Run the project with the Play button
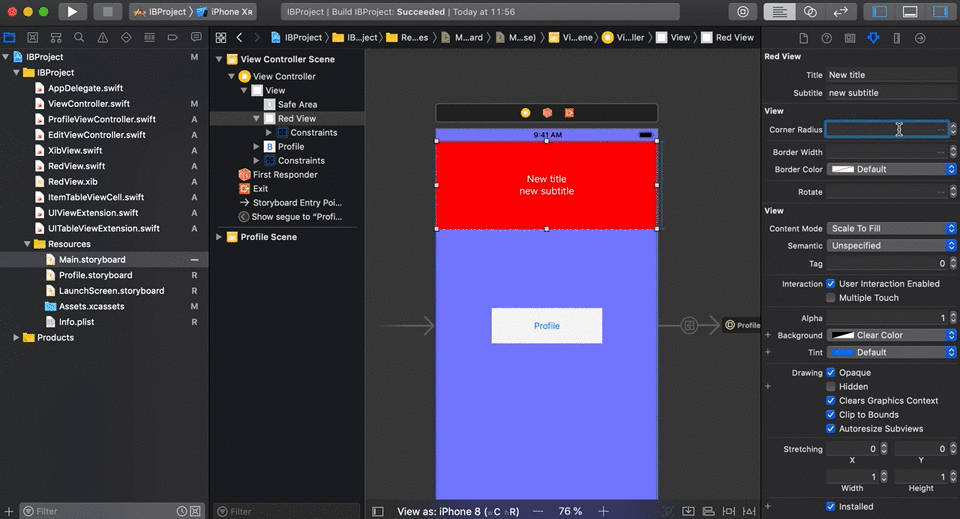960x519 pixels. 72,12
